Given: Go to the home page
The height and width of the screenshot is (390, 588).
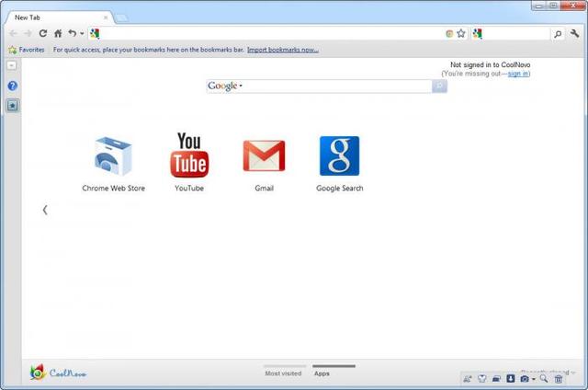Looking at the screenshot, I should [58, 34].
